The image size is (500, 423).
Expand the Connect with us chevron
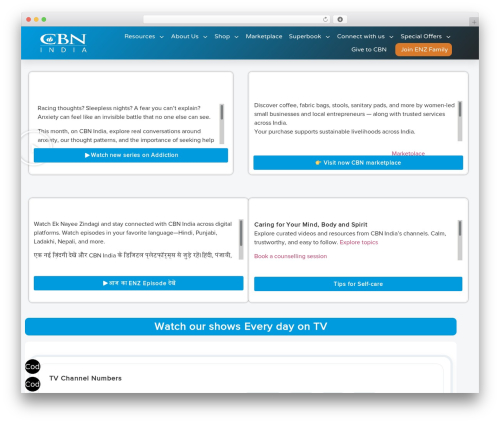click(391, 37)
